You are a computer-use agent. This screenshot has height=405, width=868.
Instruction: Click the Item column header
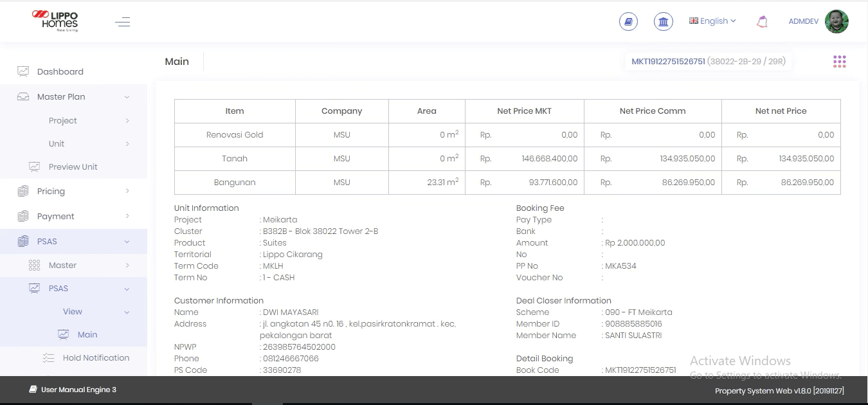coord(235,111)
